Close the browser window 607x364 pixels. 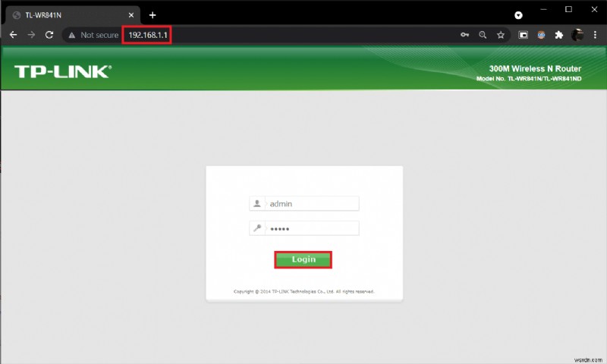click(594, 9)
